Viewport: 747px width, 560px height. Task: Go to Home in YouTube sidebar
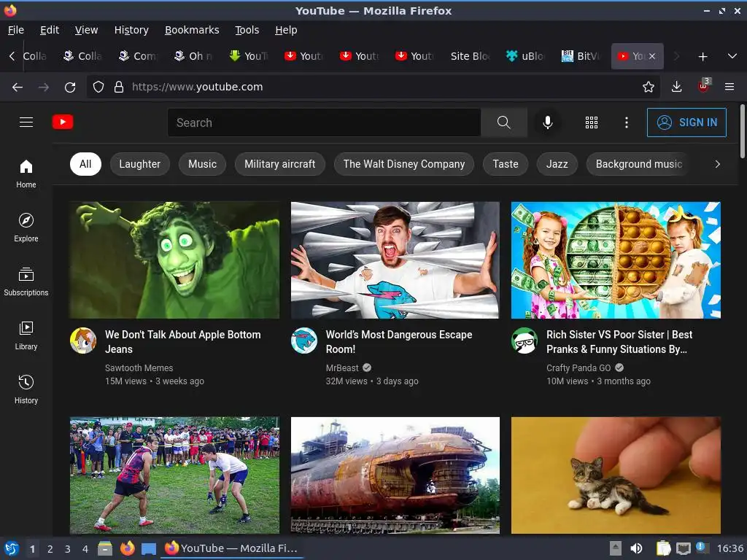click(26, 174)
